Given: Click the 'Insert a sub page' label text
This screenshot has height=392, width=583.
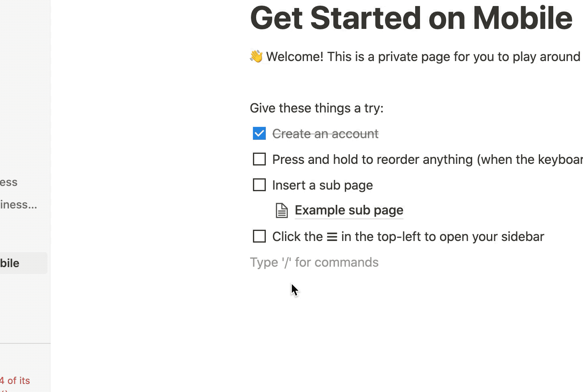Looking at the screenshot, I should click(x=322, y=185).
